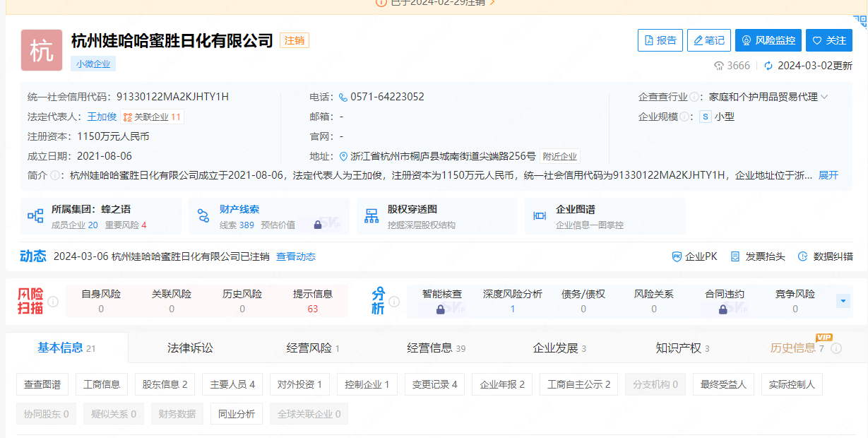The height and width of the screenshot is (438, 868).
Task: Click the info icon beside 企业规模
Action: pyautogui.click(x=685, y=117)
